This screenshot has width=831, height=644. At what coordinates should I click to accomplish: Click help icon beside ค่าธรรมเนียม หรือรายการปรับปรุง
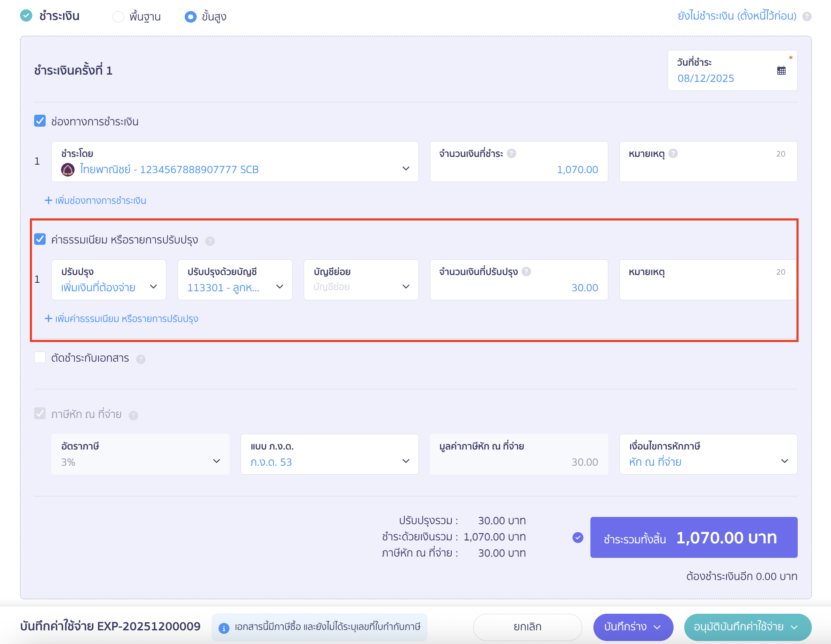coord(210,241)
